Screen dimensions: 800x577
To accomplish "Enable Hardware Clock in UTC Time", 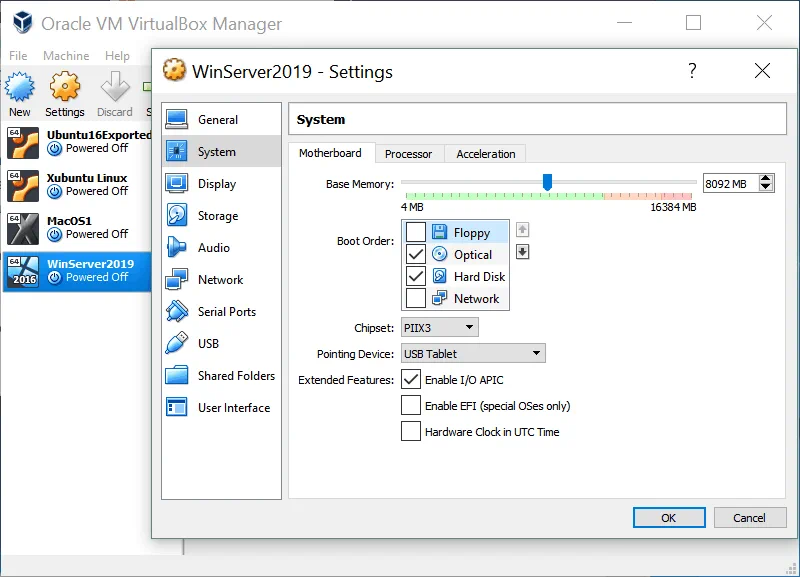I will [410, 431].
